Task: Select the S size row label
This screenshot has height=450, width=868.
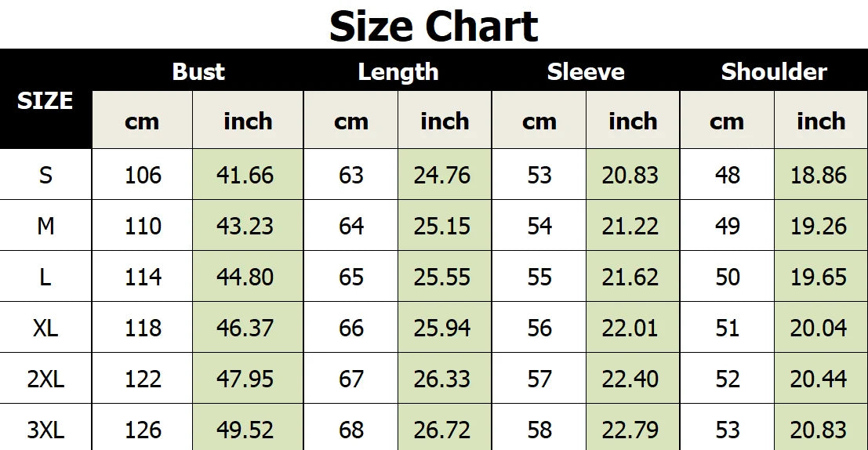Action: coord(45,175)
